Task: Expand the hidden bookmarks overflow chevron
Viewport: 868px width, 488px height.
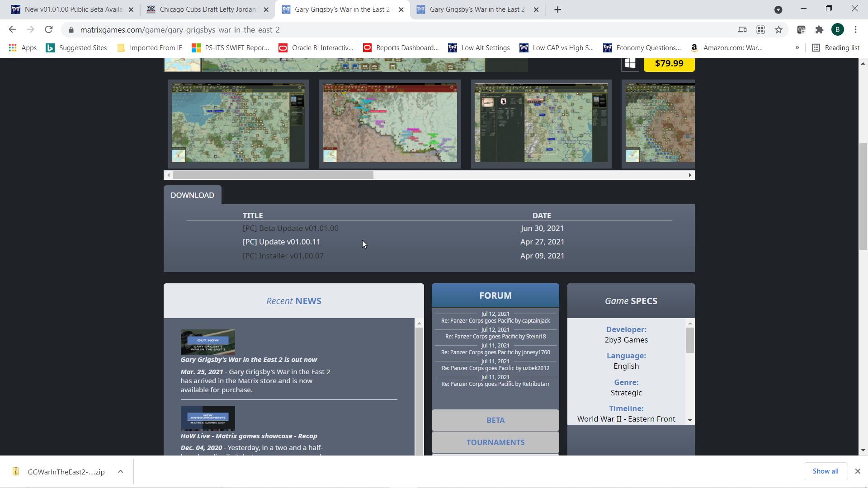Action: tap(797, 48)
